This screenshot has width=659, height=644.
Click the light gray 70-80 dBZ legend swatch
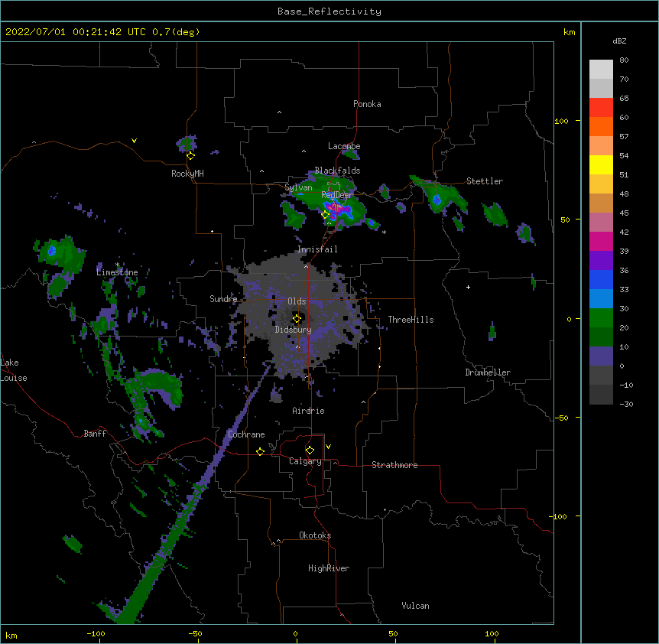pos(601,70)
